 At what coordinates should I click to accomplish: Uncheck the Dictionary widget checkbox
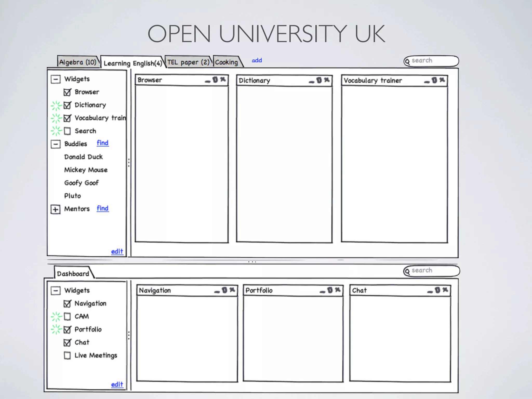(67, 105)
